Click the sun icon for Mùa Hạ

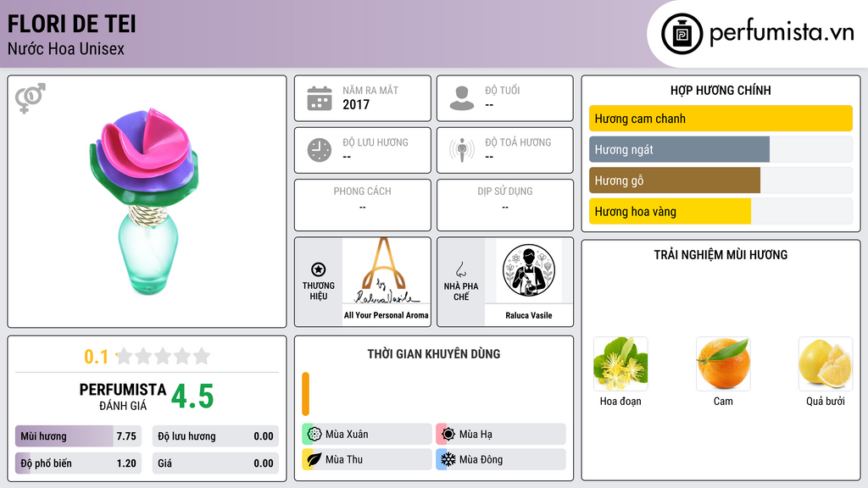point(448,435)
